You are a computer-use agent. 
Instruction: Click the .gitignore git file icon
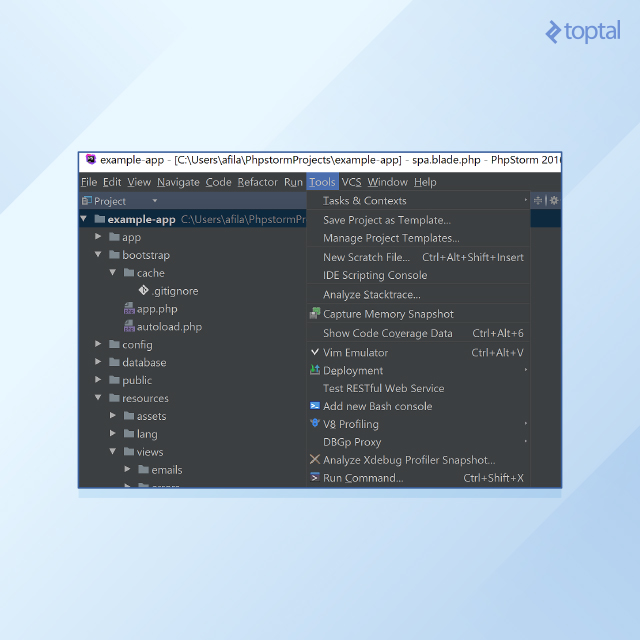pos(143,290)
